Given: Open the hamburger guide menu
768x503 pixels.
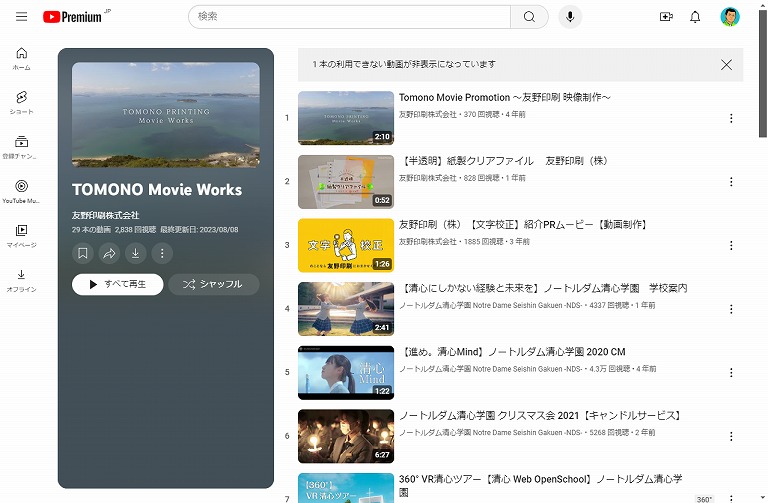Looking at the screenshot, I should (21, 17).
